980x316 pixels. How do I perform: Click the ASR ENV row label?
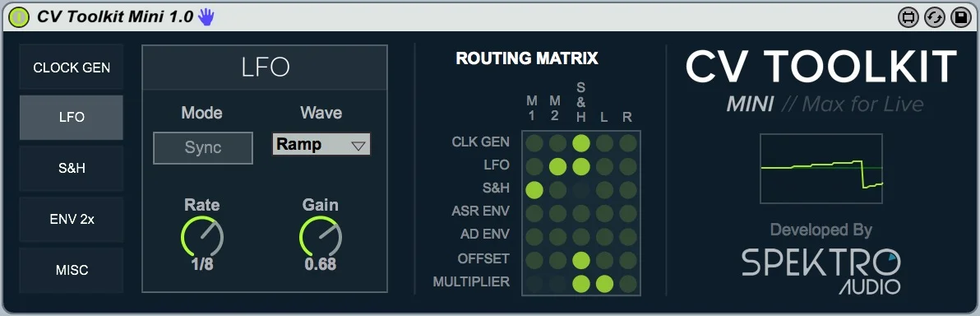click(481, 211)
